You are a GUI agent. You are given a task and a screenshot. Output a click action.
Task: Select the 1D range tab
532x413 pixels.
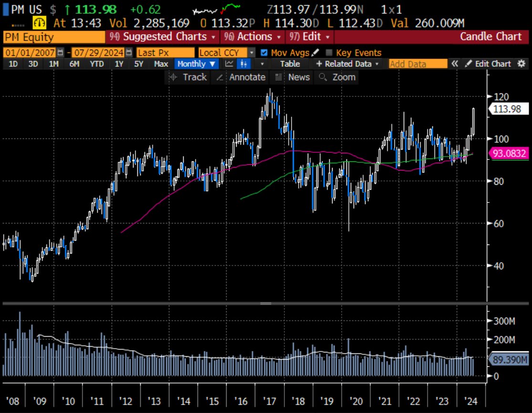13,64
